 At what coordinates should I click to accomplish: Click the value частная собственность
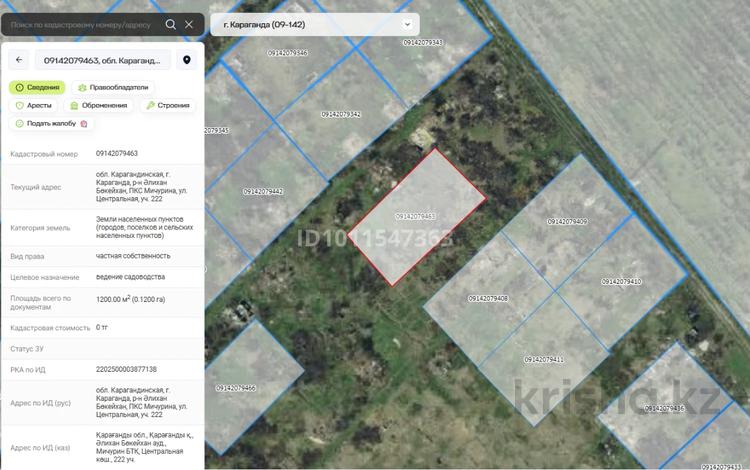[133, 256]
